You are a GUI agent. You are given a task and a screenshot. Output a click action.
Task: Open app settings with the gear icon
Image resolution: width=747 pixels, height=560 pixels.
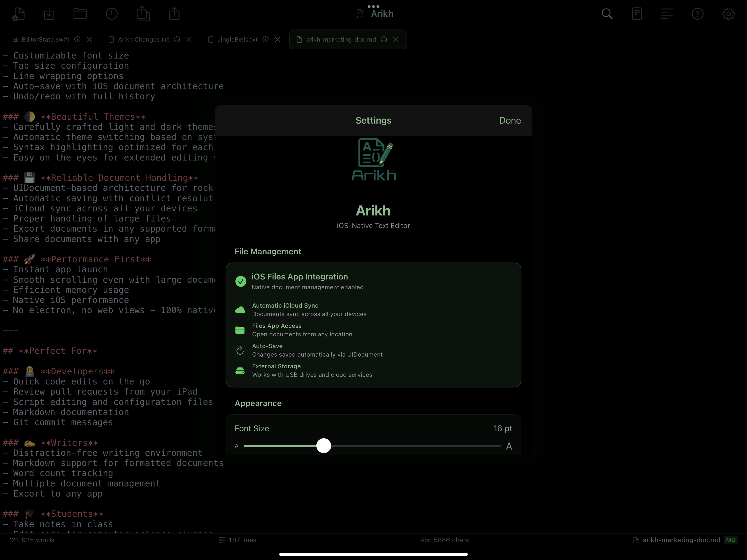pos(728,13)
